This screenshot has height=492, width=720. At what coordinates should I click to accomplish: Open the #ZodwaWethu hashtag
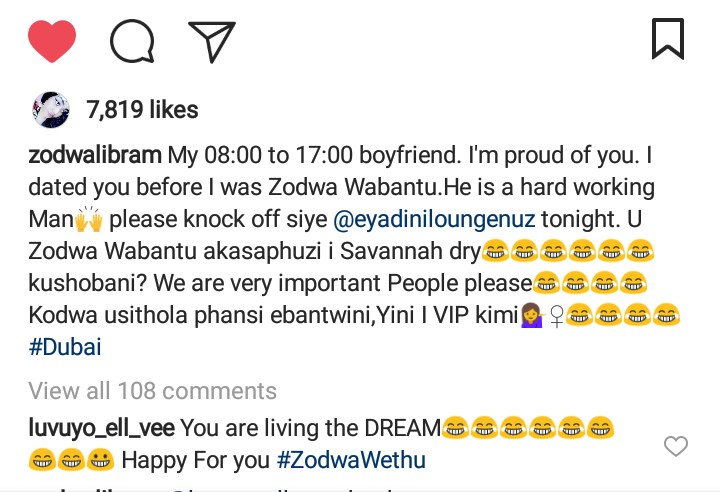[x=351, y=460]
